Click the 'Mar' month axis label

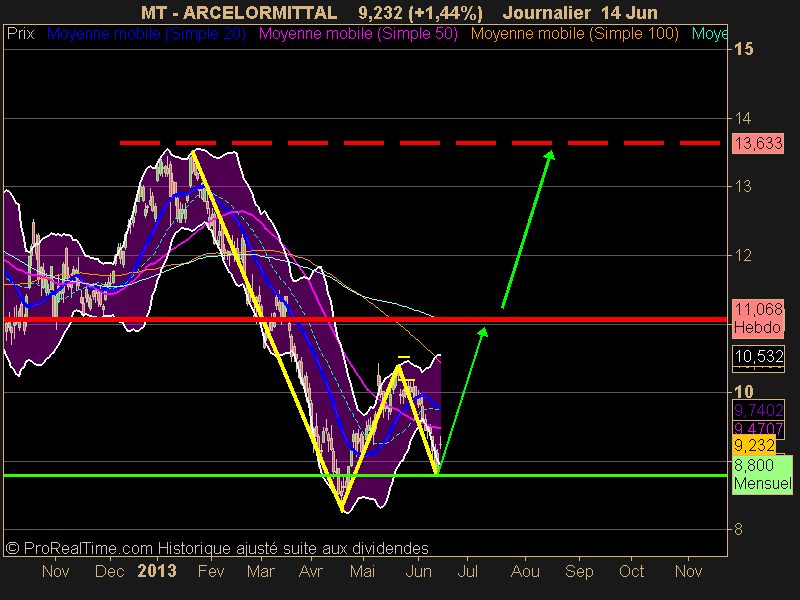(x=261, y=571)
